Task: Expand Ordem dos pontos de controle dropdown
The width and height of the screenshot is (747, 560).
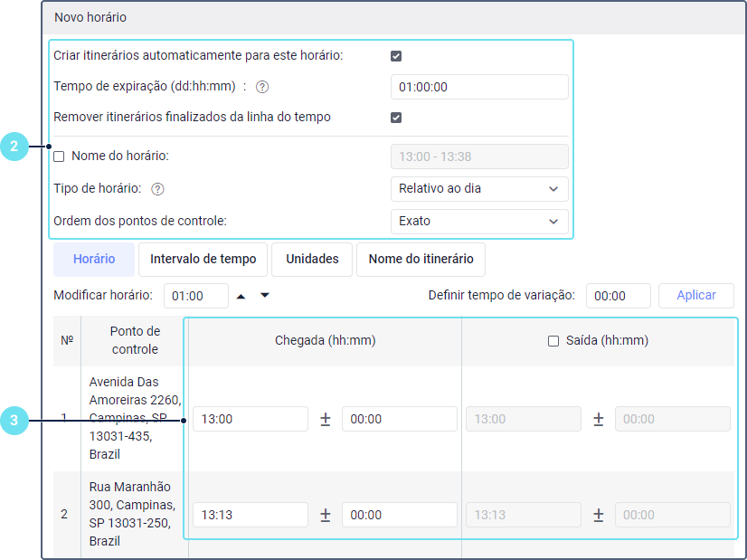Action: click(x=478, y=221)
